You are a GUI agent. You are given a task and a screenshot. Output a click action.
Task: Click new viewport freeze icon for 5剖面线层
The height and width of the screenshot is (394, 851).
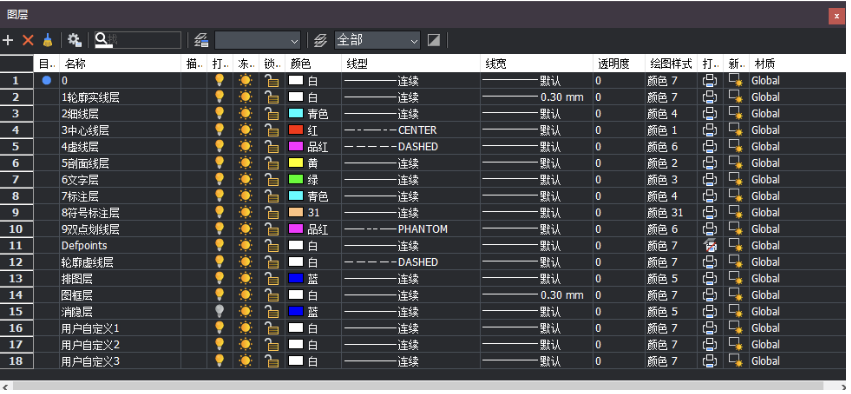click(736, 163)
